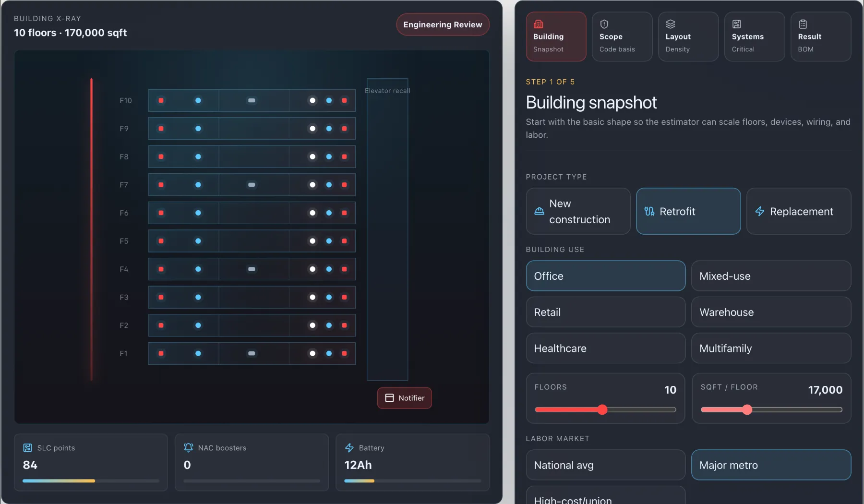864x504 pixels.
Task: Click the hard hat icon for New construction
Action: [539, 211]
